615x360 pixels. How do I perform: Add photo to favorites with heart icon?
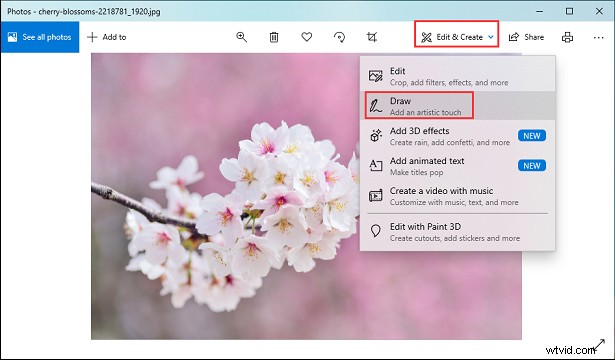coord(307,37)
